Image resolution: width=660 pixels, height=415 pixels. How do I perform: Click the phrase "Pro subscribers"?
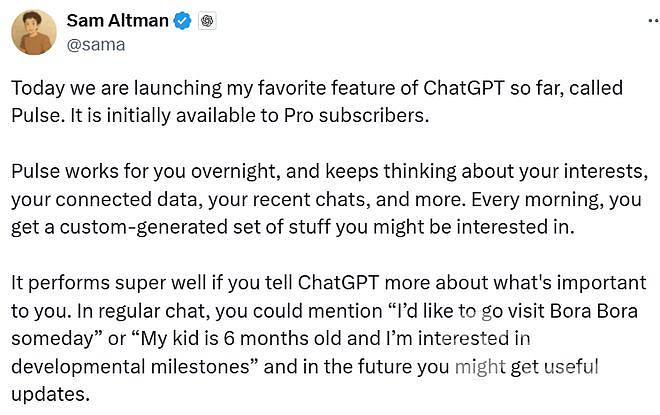tap(364, 115)
